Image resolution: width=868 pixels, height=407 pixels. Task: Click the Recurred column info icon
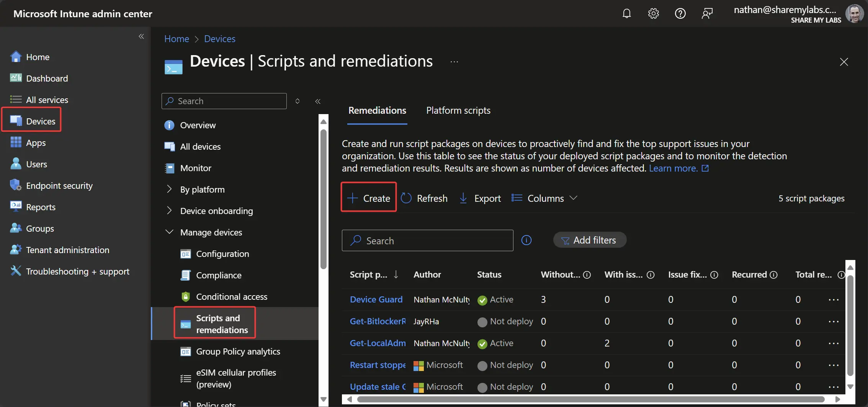[774, 275]
